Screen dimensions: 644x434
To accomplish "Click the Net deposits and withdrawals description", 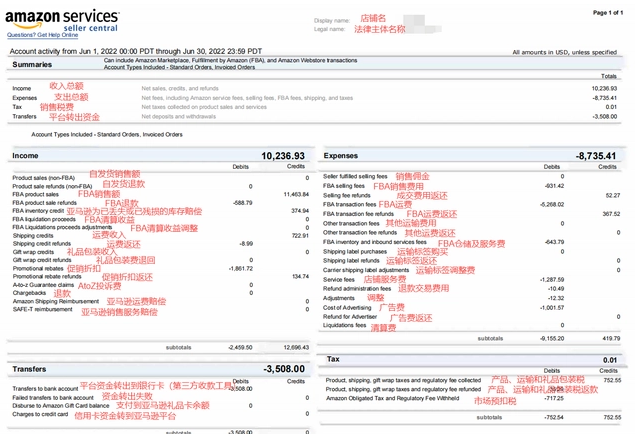I will [179, 117].
